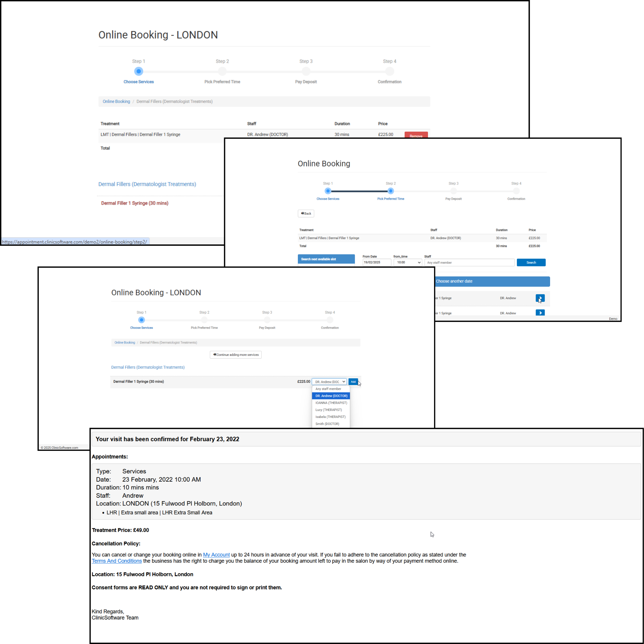Click the Step 2 Pick Preferred Time circle
This screenshot has height=644, width=644.
click(x=390, y=191)
